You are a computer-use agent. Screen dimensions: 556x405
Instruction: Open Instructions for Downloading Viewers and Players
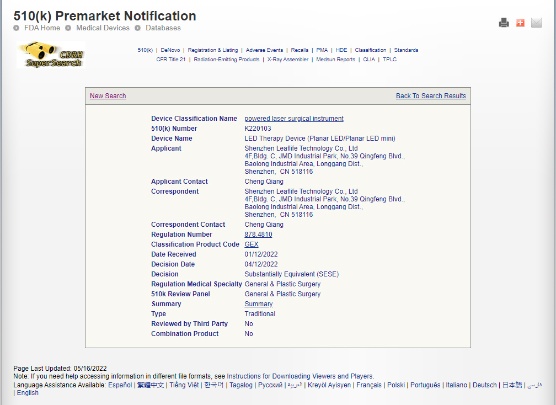tap(300, 376)
